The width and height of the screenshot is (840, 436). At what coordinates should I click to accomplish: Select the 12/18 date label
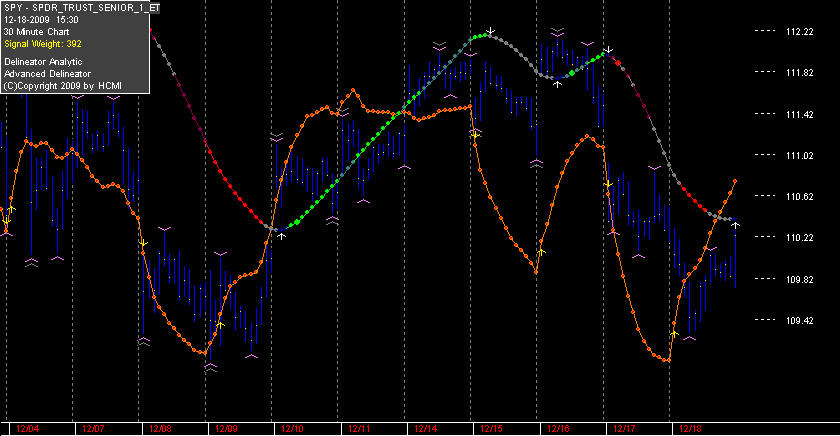[691, 429]
